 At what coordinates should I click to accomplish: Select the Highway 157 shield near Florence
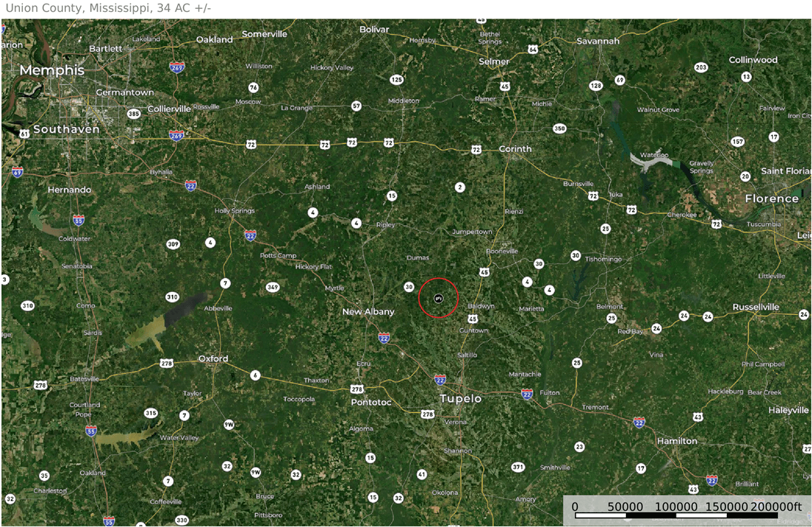click(737, 141)
